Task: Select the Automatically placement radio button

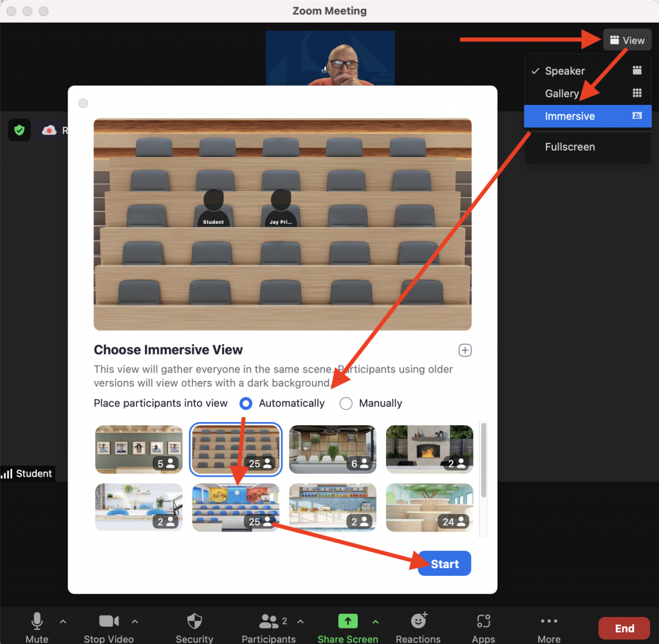Action: 246,403
